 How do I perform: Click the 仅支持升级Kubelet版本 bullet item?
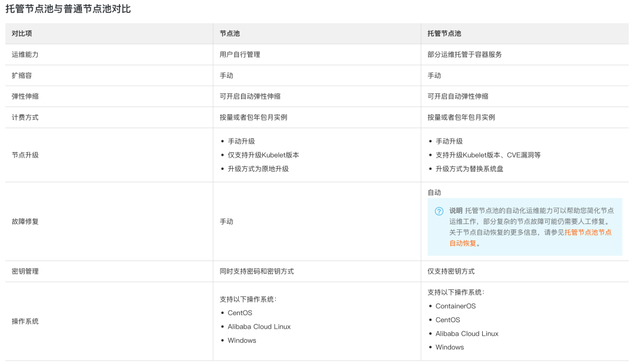pos(263,155)
